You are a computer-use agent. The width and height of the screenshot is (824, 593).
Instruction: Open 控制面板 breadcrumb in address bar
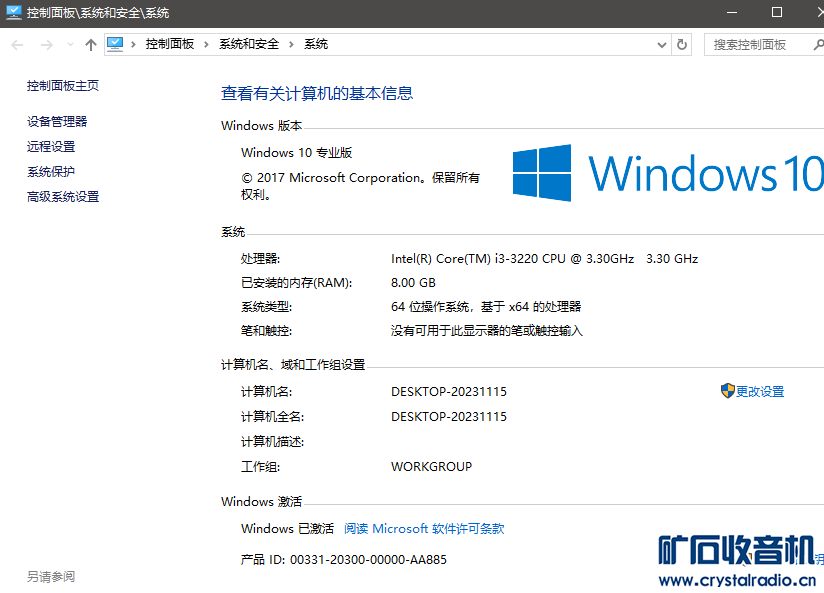coord(170,44)
